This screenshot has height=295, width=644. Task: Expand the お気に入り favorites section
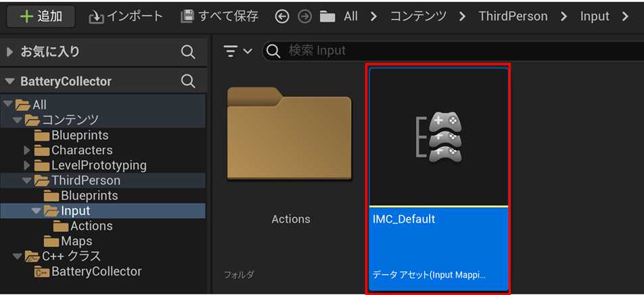[x=9, y=51]
